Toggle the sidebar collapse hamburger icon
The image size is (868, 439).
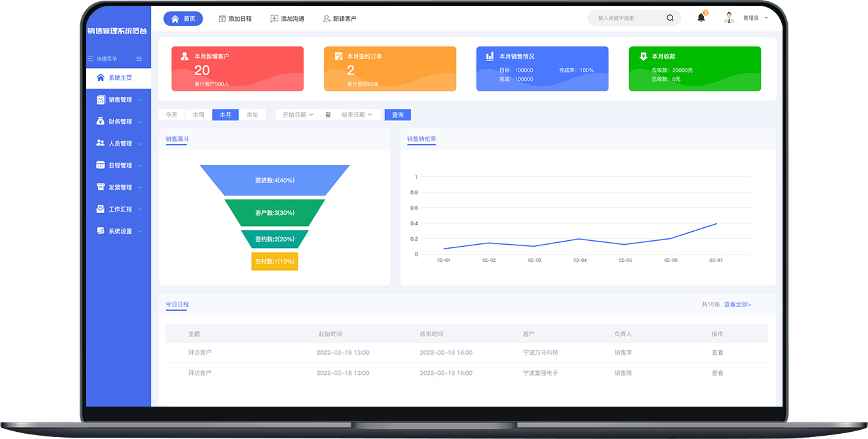(x=139, y=59)
